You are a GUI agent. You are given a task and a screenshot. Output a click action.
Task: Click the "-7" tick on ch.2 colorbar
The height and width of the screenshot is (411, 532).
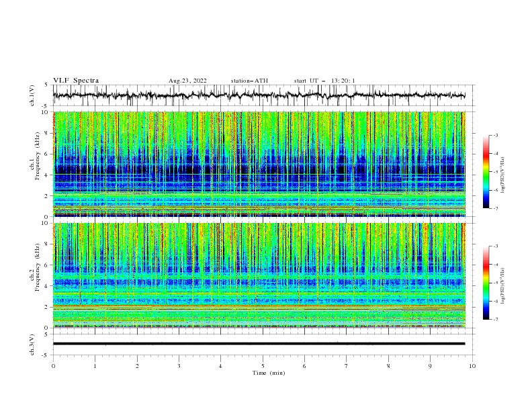point(495,320)
